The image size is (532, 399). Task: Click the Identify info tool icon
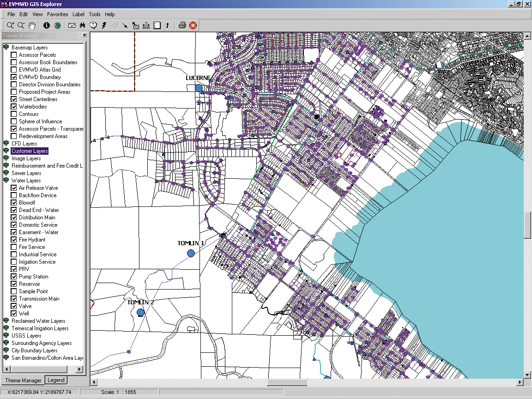click(x=47, y=25)
